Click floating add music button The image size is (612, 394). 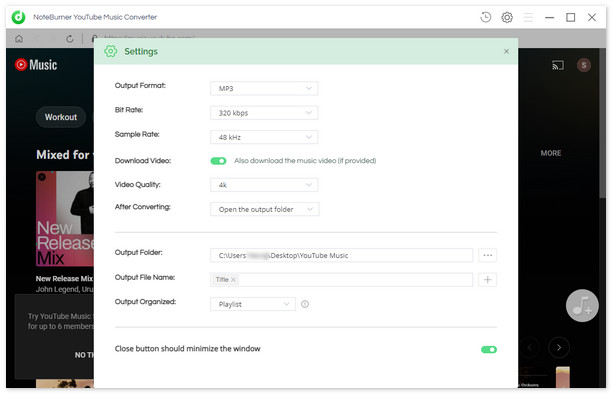[x=582, y=305]
